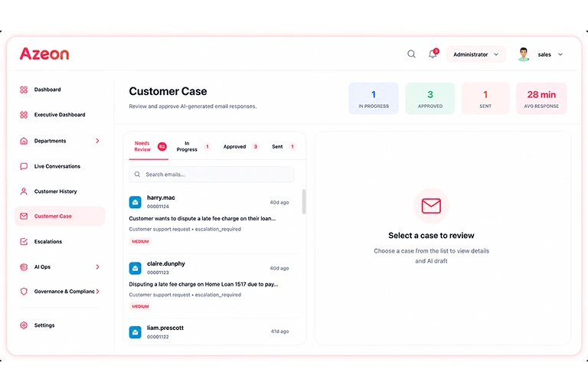Click the Select a case to review heading
This screenshot has height=392, width=588.
click(x=431, y=236)
